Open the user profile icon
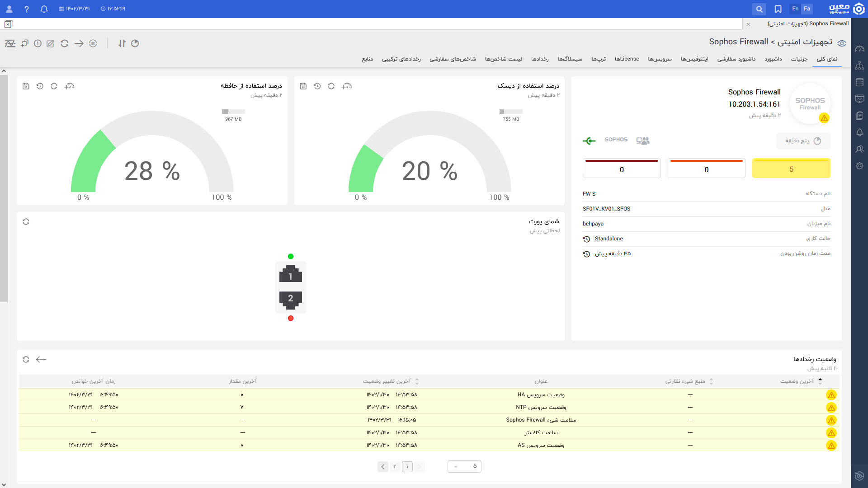 [9, 9]
